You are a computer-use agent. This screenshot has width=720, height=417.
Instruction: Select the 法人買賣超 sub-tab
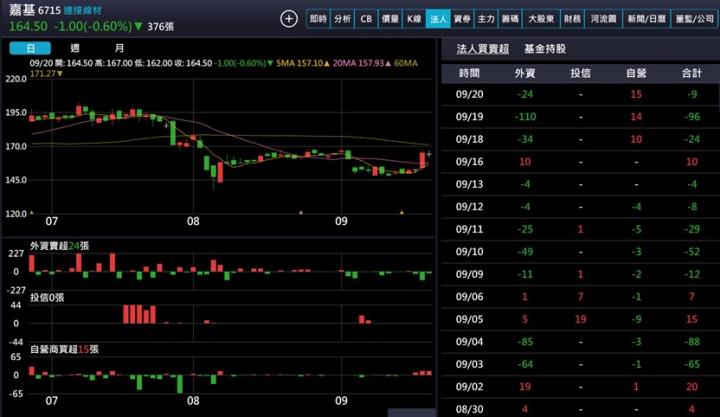(x=483, y=48)
